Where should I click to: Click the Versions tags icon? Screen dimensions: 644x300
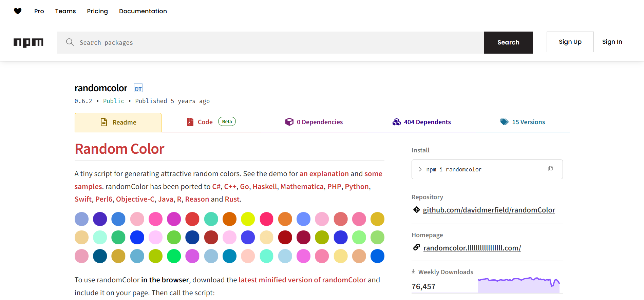coord(505,122)
